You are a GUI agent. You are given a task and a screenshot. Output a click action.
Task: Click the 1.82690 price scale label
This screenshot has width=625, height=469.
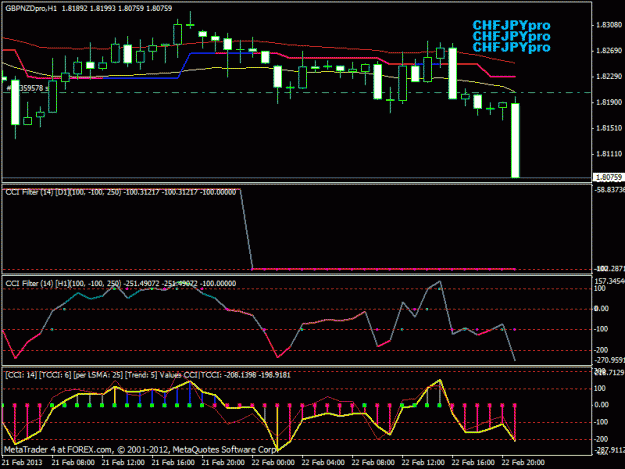609,51
